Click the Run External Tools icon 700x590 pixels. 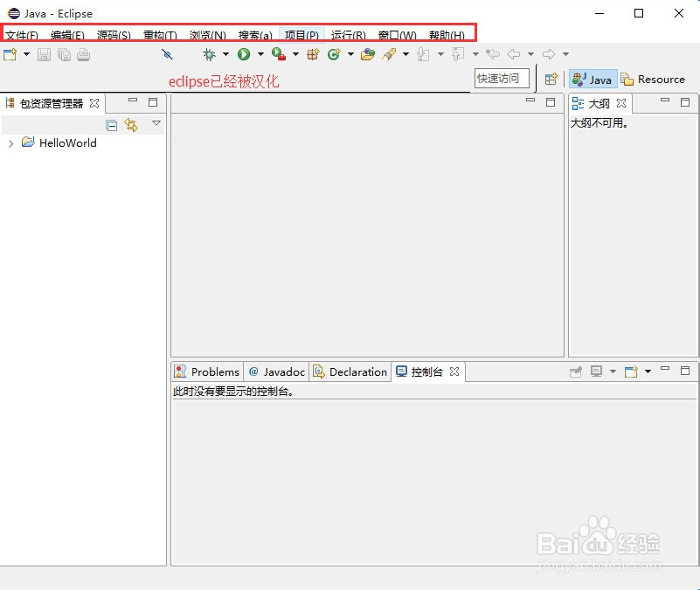(x=279, y=54)
